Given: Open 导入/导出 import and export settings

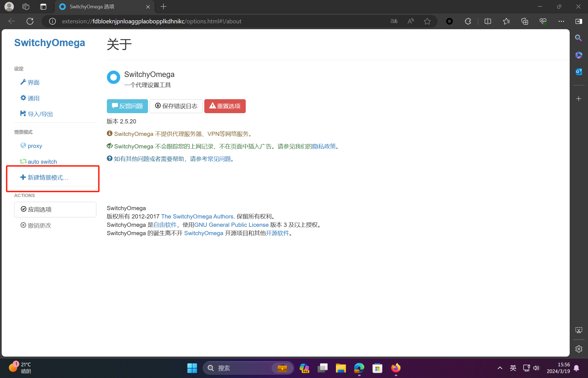Looking at the screenshot, I should [40, 114].
